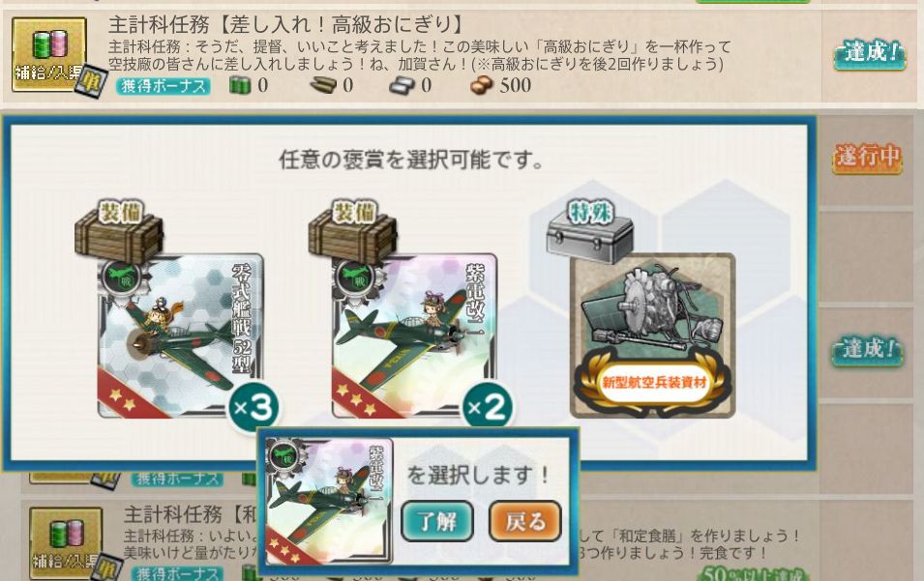Click the x3 quantity badge
This screenshot has width=924, height=581.
[254, 407]
